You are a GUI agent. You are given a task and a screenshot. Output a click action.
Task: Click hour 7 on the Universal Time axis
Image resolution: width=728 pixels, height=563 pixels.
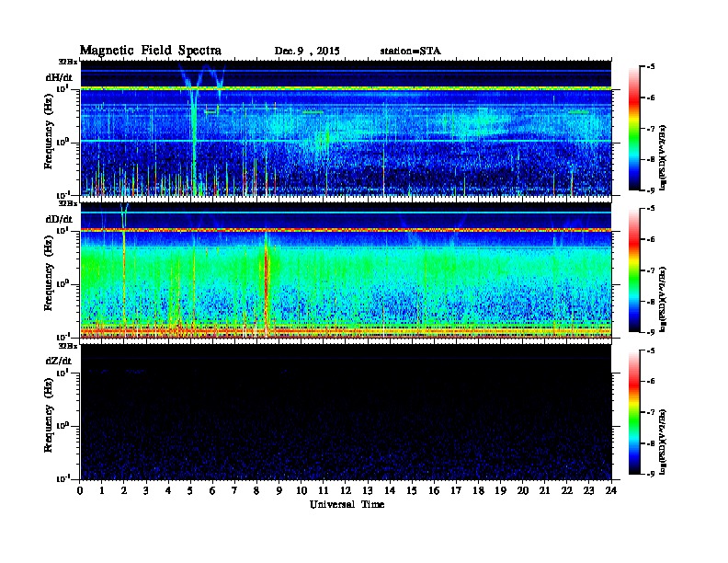(x=234, y=490)
